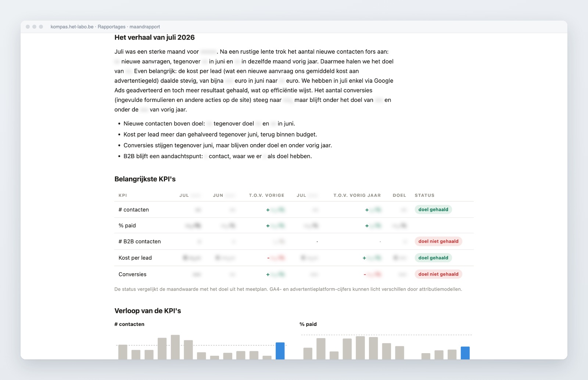
Task: Click the '% paid' chart title
Action: [x=308, y=324]
